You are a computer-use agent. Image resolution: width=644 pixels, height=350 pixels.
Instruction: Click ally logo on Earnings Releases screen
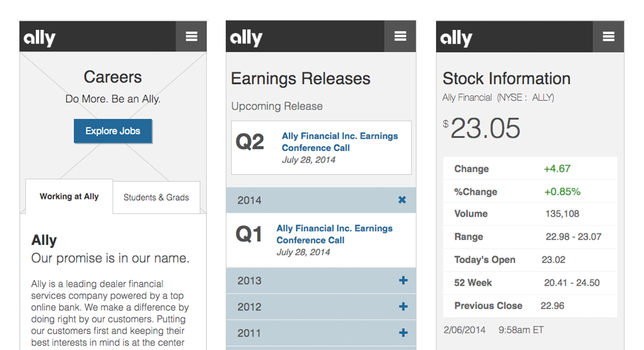[246, 37]
